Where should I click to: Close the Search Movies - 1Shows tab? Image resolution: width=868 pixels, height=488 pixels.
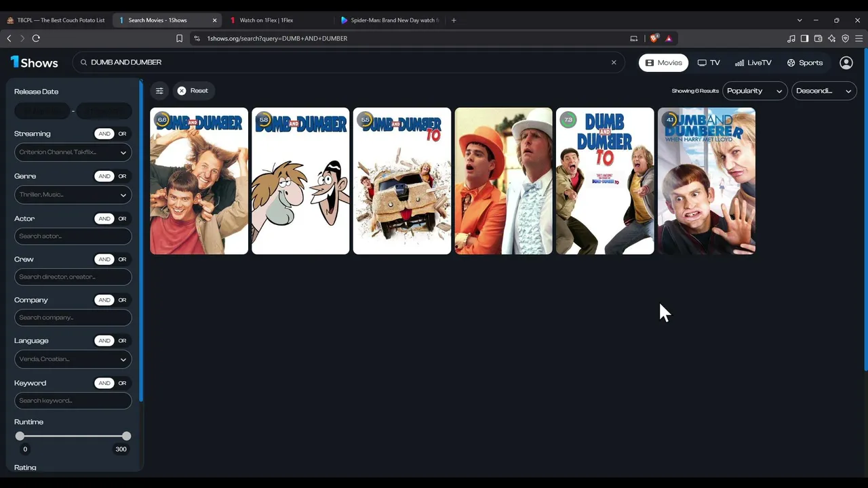[215, 20]
